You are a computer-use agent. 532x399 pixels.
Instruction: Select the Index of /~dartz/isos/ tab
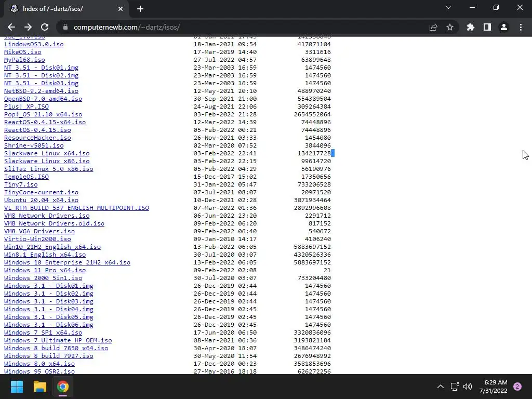click(x=66, y=9)
